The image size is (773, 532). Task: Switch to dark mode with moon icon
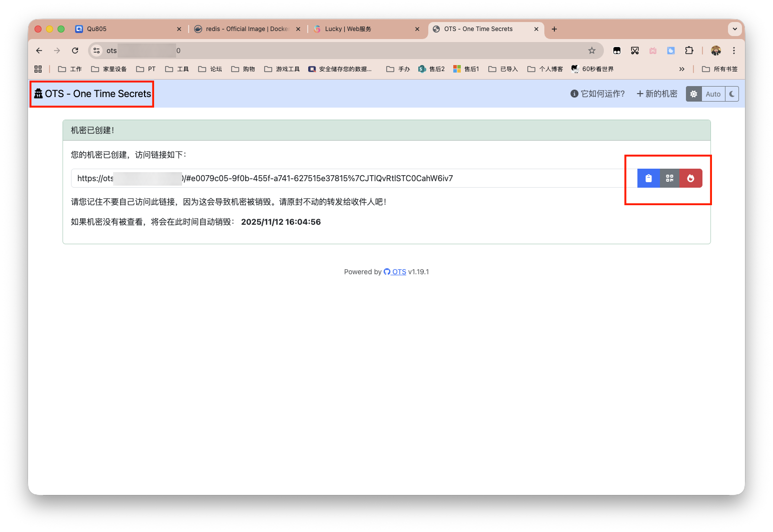731,94
